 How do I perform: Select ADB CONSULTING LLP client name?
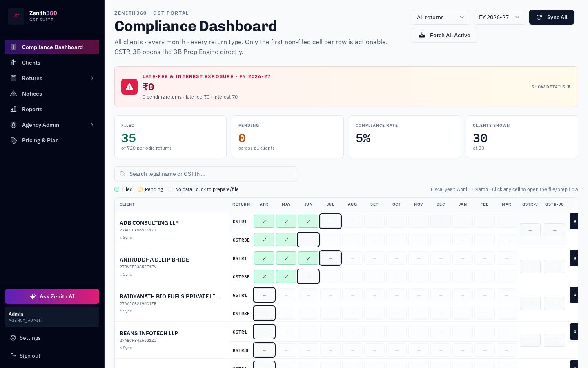149,223
